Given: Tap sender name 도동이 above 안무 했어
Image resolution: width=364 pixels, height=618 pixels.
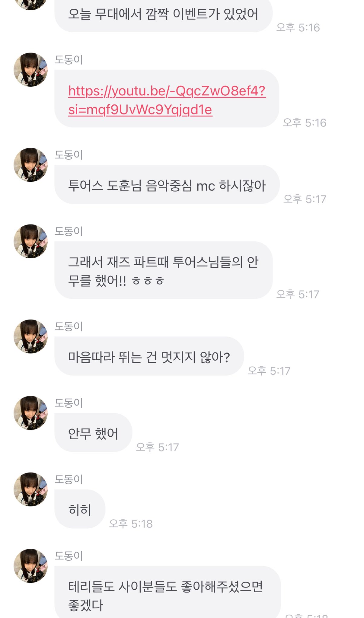Looking at the screenshot, I should 69,403.
